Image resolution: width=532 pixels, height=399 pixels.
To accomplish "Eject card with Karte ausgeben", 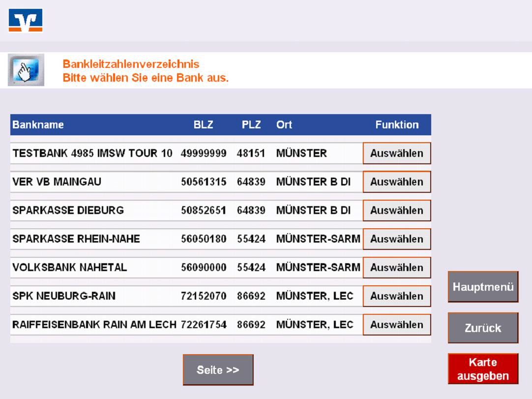I will coord(483,369).
